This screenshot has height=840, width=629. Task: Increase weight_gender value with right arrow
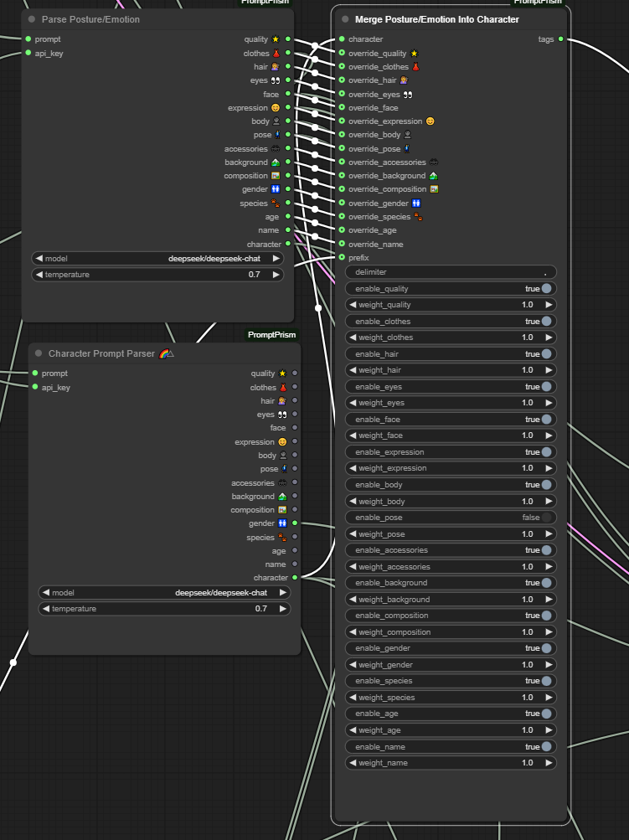(549, 665)
